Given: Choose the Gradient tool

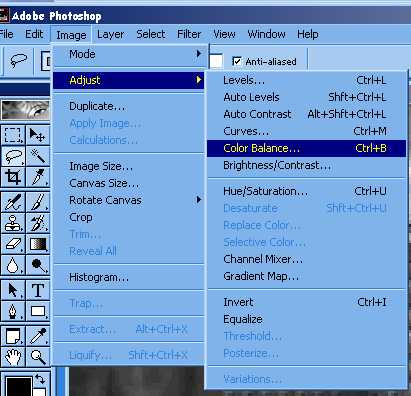Looking at the screenshot, I should click(x=37, y=244).
